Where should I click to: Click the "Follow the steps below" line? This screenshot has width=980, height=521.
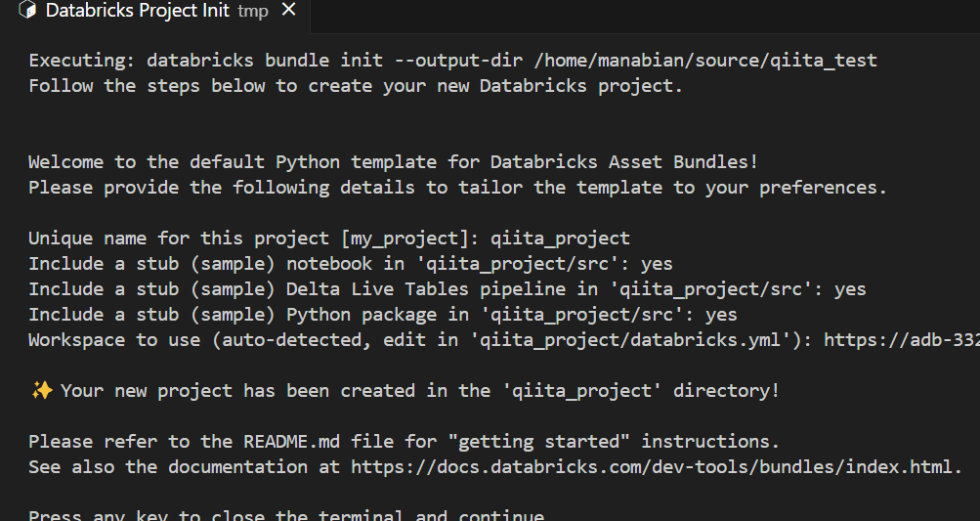tap(356, 86)
